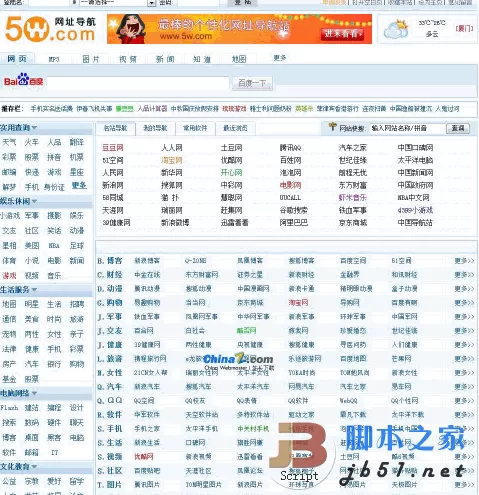Select the 网页 search tab
The width and height of the screenshot is (479, 495).
[17, 59]
